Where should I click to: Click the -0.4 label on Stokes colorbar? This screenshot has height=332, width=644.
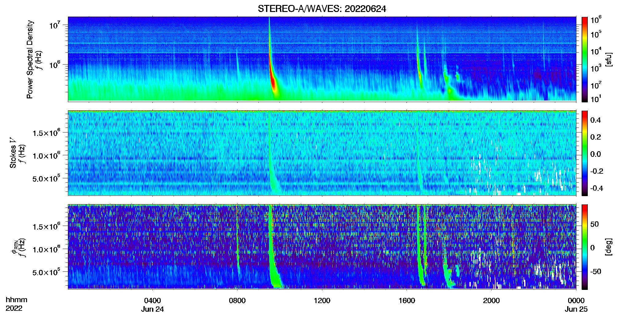coord(597,188)
